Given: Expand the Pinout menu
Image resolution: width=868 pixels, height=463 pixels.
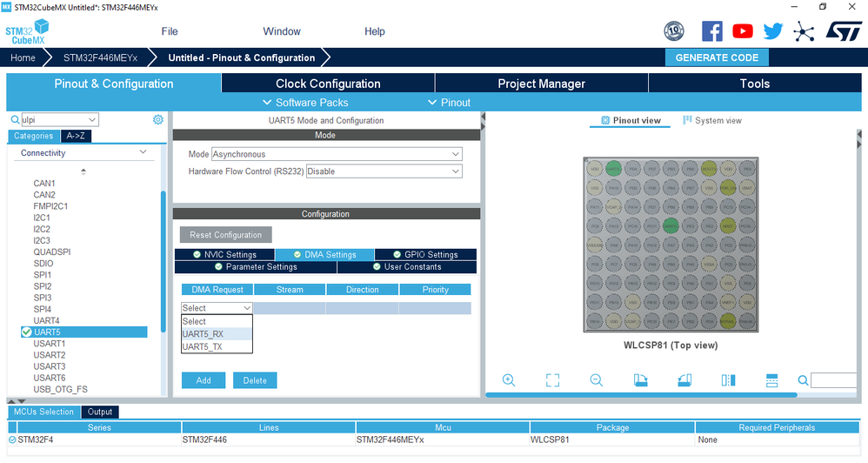Looking at the screenshot, I should point(450,103).
